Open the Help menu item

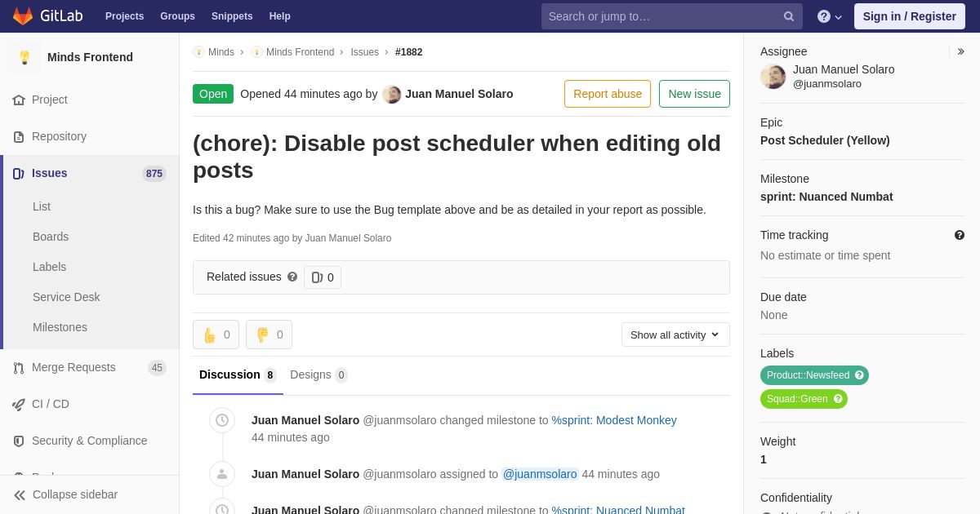(280, 16)
